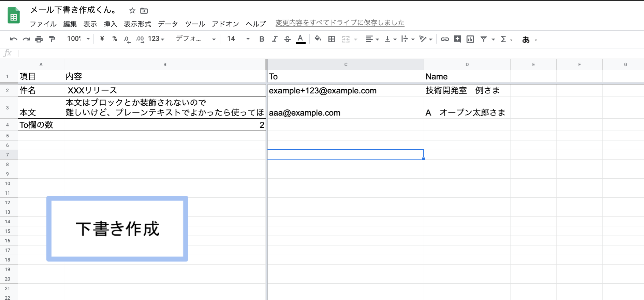Click the 下書き作成 button

coord(117,229)
